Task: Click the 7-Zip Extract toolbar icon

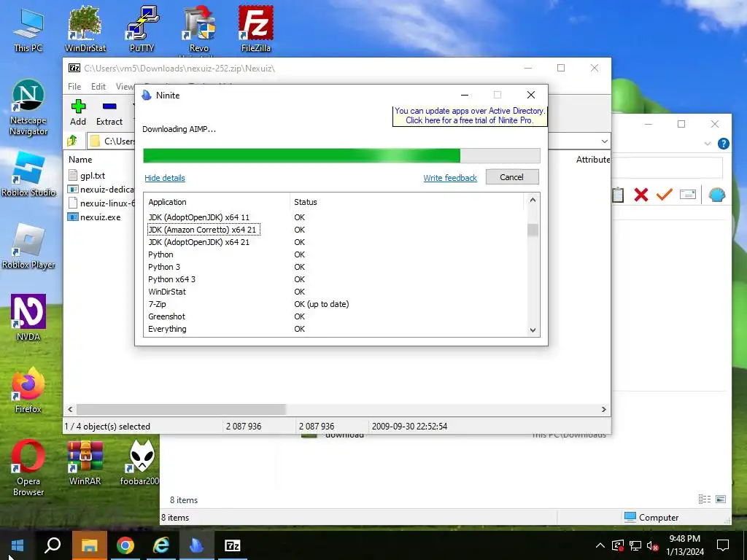Action: point(109,113)
